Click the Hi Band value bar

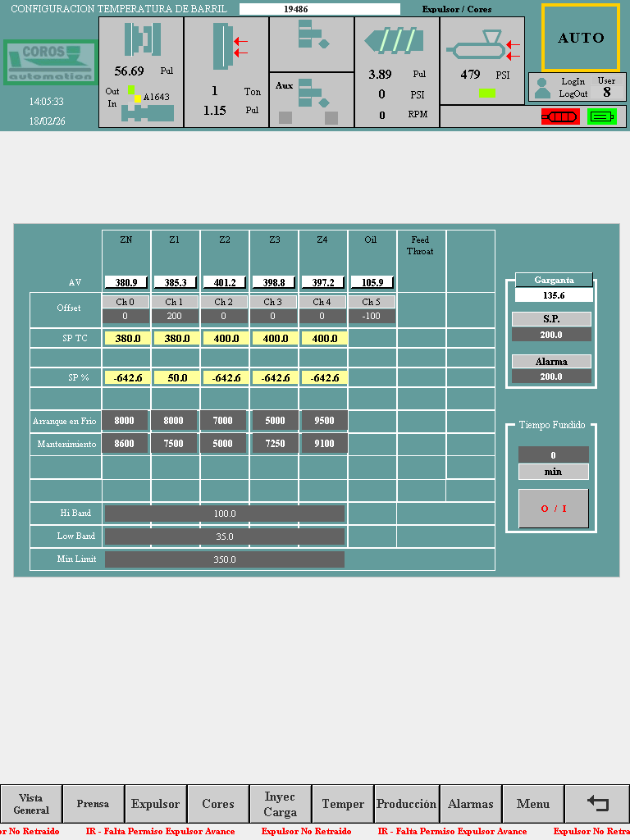tap(225, 514)
